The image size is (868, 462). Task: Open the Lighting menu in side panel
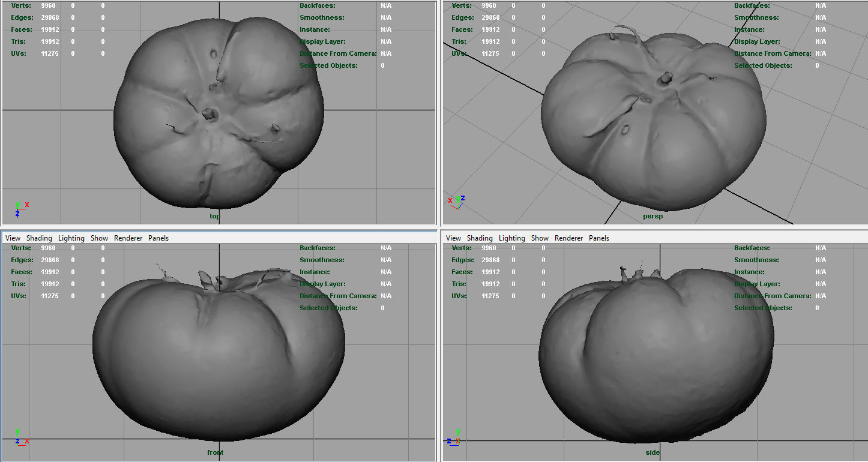click(512, 238)
